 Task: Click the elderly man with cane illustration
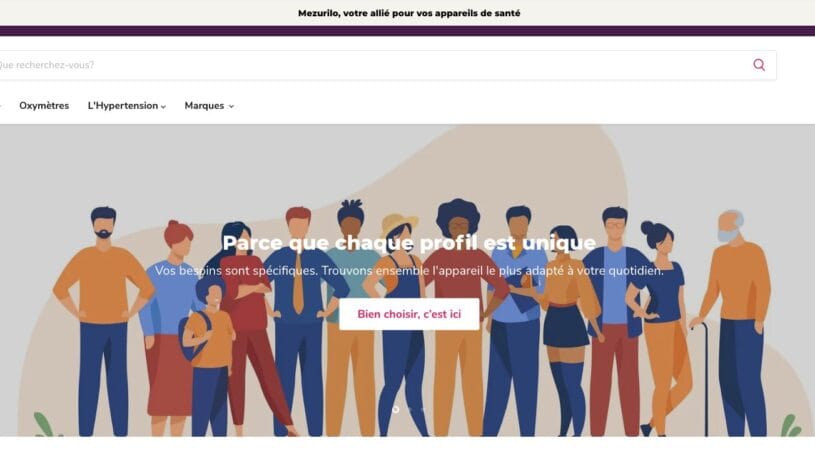(737, 322)
